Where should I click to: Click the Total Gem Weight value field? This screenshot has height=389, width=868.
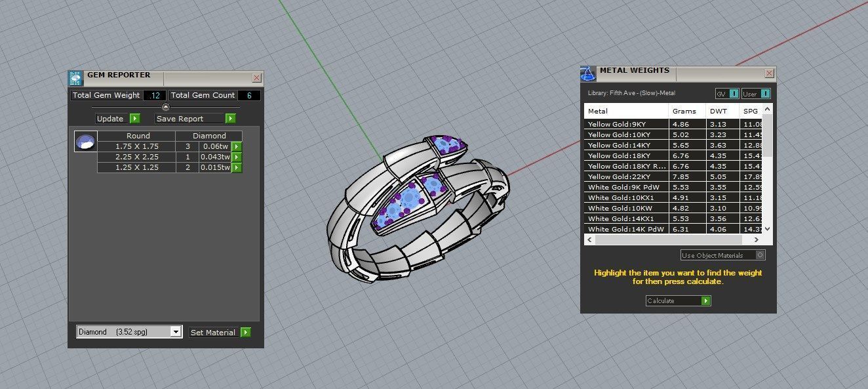[x=155, y=96]
